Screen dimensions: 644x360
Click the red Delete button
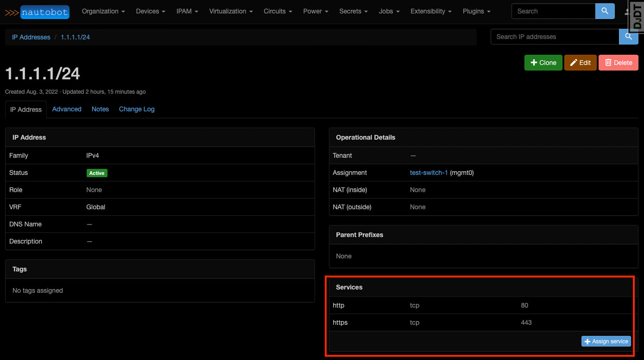pos(619,63)
